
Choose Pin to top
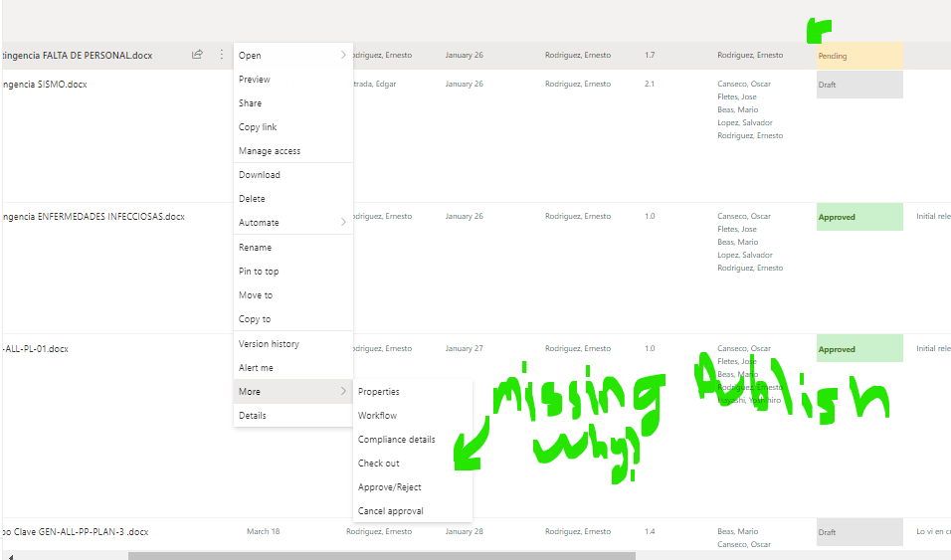click(292, 272)
